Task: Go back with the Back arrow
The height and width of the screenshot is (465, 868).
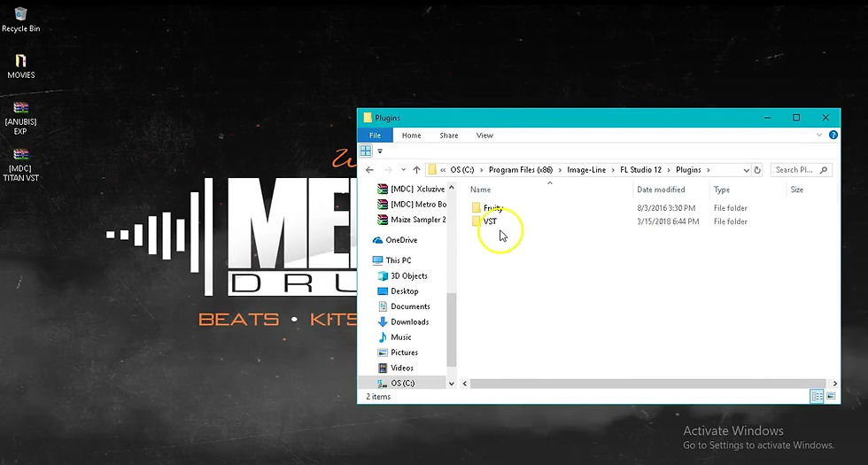Action: pyautogui.click(x=369, y=170)
